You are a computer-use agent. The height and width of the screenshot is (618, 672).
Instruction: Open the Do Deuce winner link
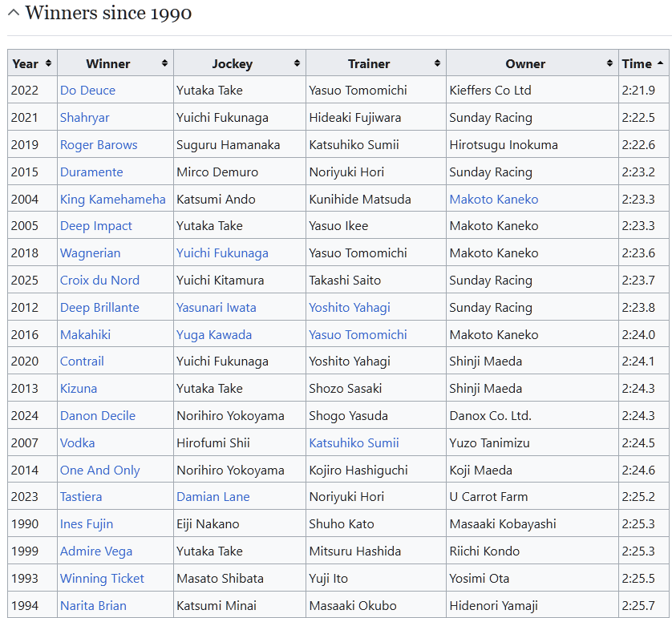(x=87, y=91)
